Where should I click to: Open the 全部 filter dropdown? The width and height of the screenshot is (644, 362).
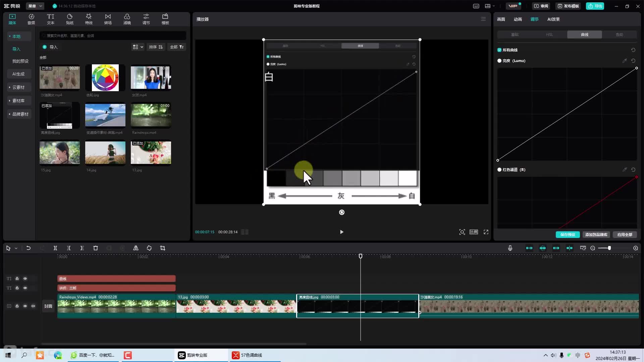click(177, 47)
